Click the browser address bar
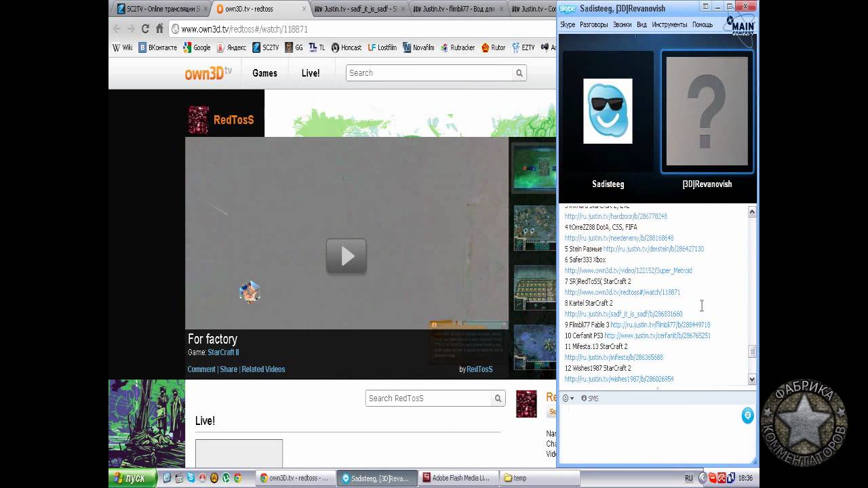Image resolution: width=868 pixels, height=488 pixels. point(363,29)
